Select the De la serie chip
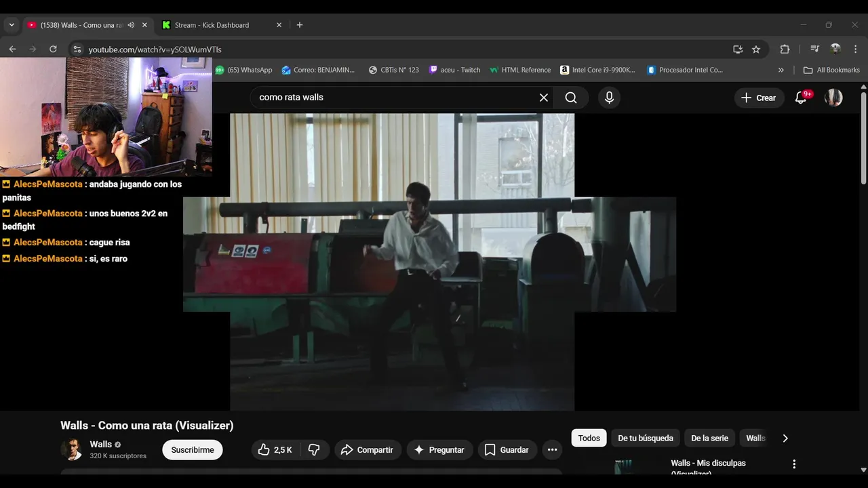This screenshot has height=488, width=868. [709, 439]
